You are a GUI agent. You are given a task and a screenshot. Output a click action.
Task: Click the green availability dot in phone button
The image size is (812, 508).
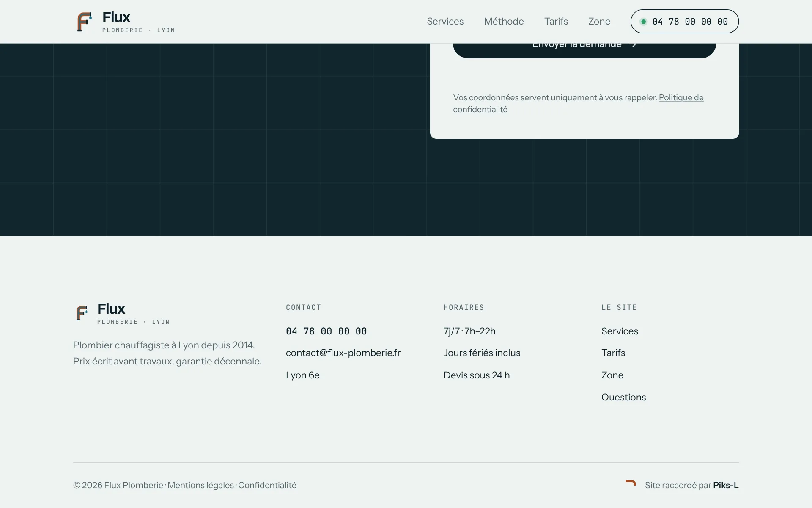(644, 22)
